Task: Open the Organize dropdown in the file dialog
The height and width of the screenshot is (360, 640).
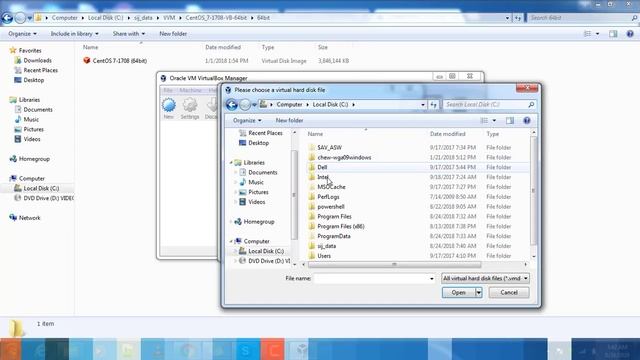Action: [247, 120]
